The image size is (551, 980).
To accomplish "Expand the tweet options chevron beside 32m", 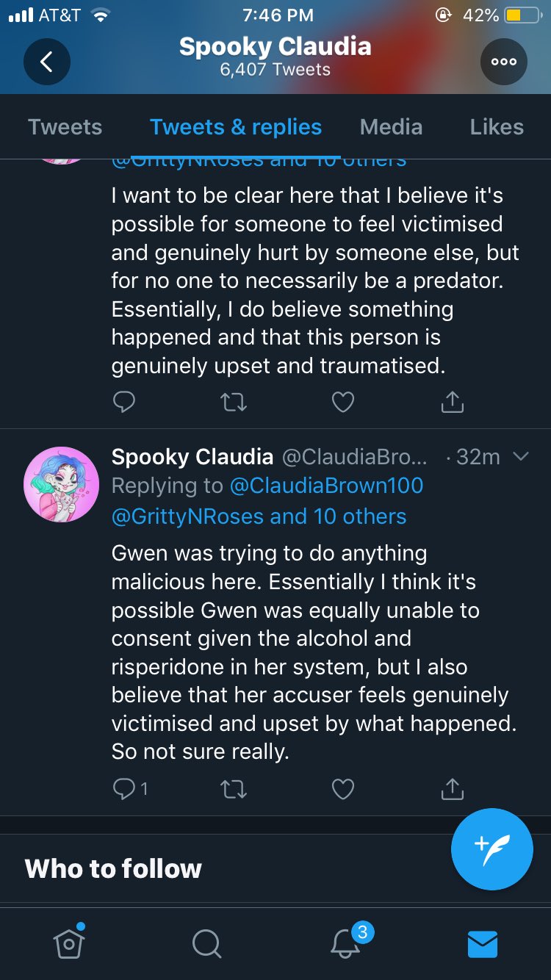I will pyautogui.click(x=520, y=457).
